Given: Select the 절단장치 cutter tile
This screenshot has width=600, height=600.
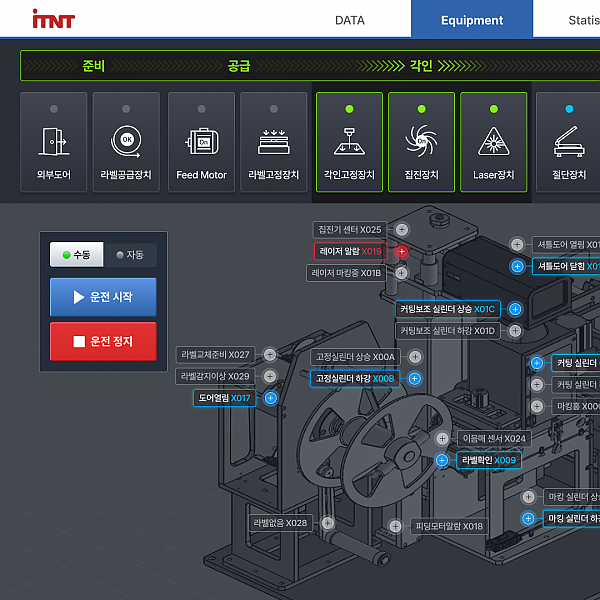Looking at the screenshot, I should coord(567,142).
